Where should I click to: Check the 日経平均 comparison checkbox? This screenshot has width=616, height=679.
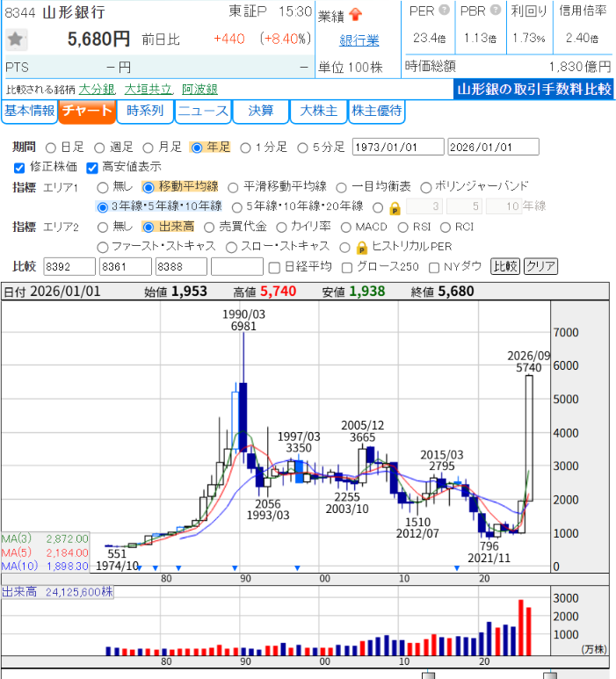pyautogui.click(x=274, y=268)
